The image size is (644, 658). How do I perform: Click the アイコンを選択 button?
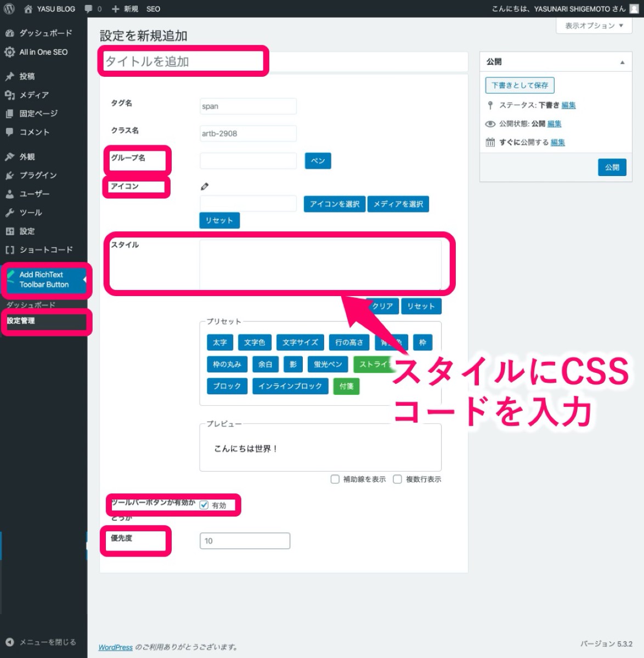pos(334,204)
